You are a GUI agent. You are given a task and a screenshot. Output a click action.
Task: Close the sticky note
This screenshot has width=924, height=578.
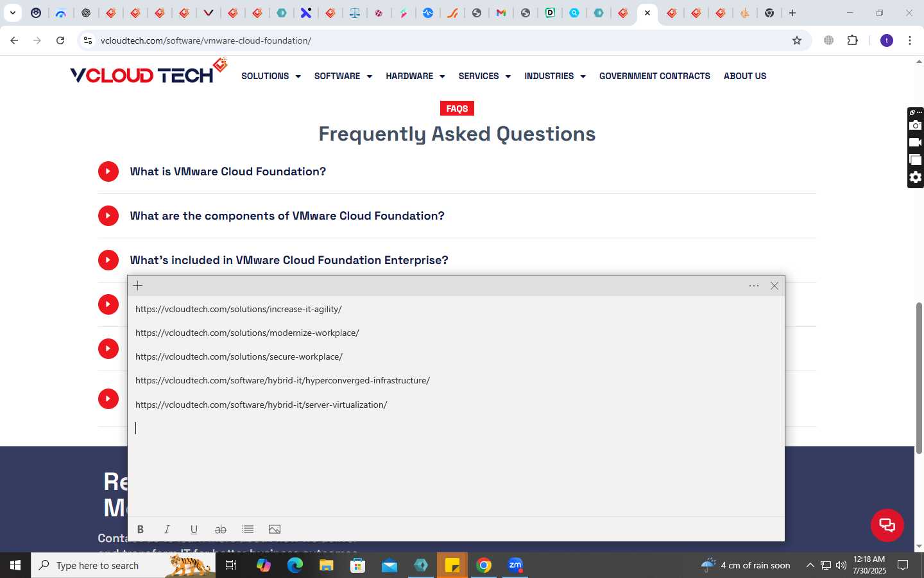pos(774,286)
